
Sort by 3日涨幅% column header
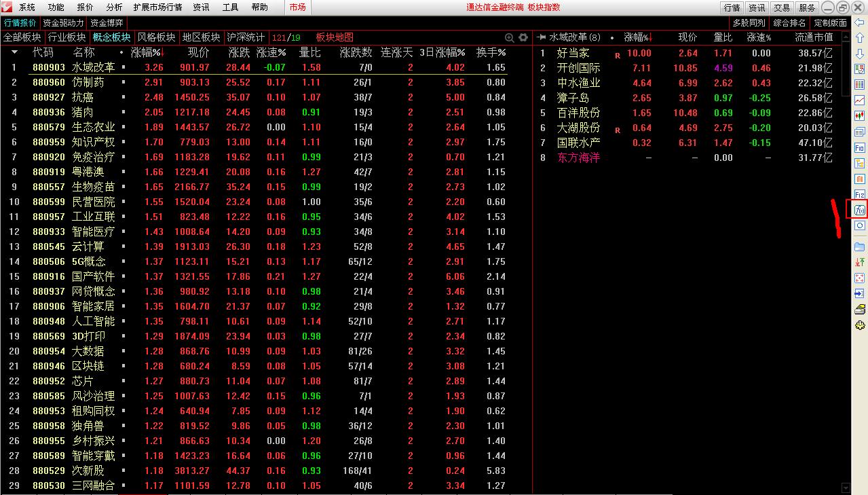pos(442,52)
